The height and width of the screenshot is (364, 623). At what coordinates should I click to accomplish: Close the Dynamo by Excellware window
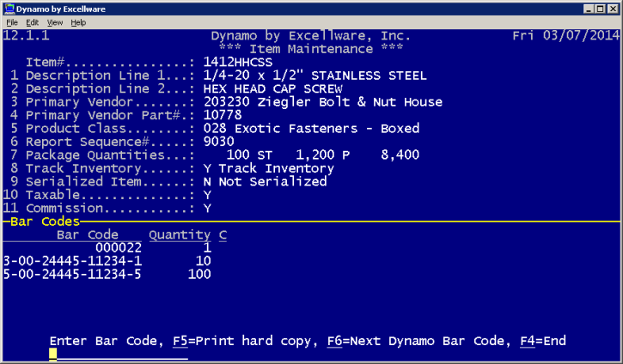(x=613, y=9)
